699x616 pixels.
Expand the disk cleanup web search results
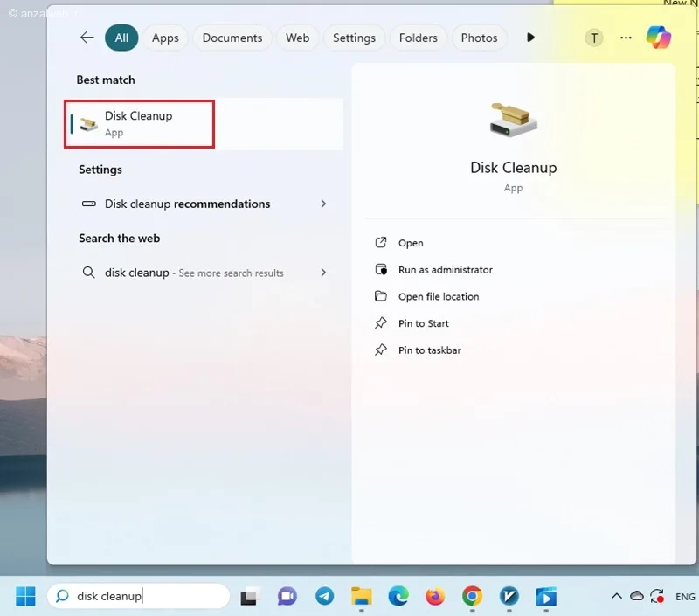coord(323,273)
